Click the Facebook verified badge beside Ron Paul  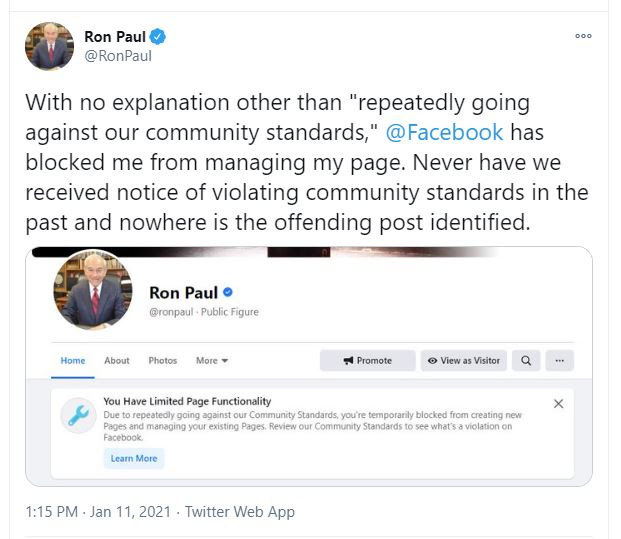228,292
